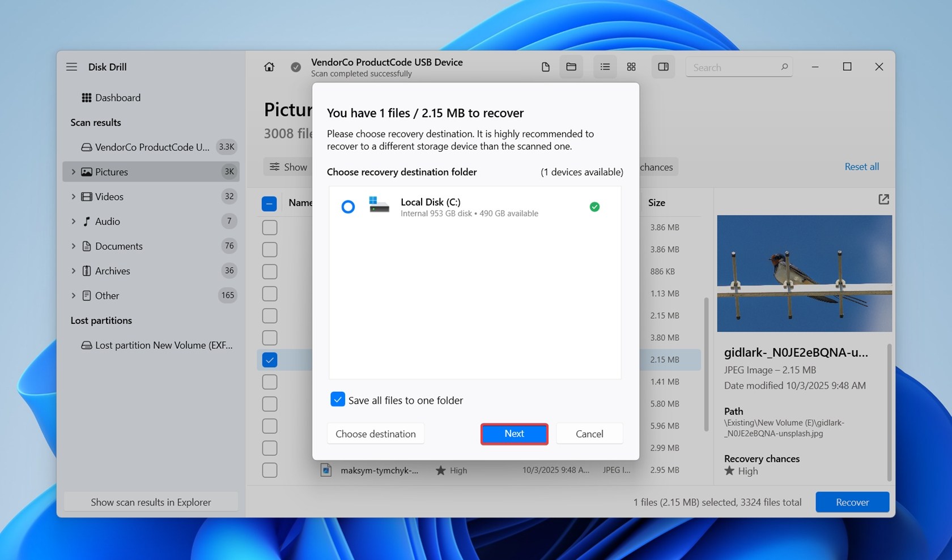Uncheck Save all files to one folder
This screenshot has height=560, width=952.
pos(338,400)
